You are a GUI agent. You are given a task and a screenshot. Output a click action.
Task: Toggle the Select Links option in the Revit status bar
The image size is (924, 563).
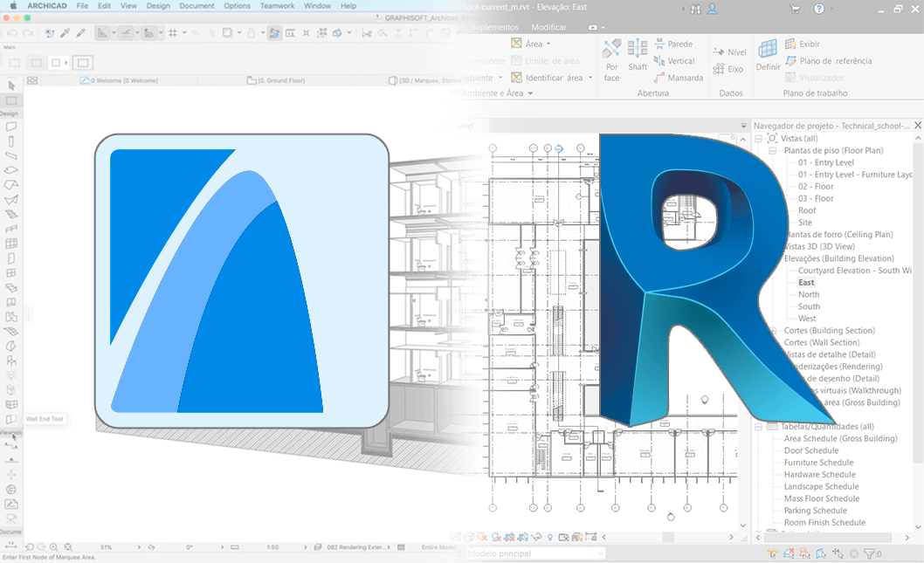pyautogui.click(x=772, y=553)
